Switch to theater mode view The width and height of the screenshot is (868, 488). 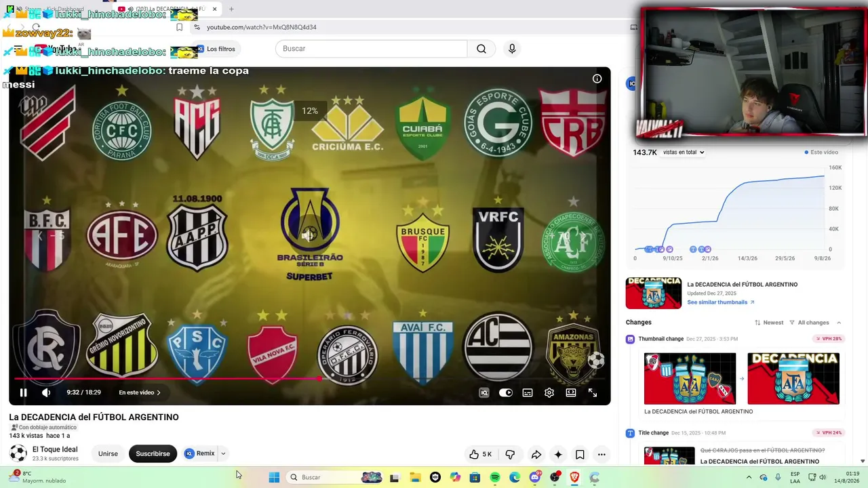click(x=571, y=392)
